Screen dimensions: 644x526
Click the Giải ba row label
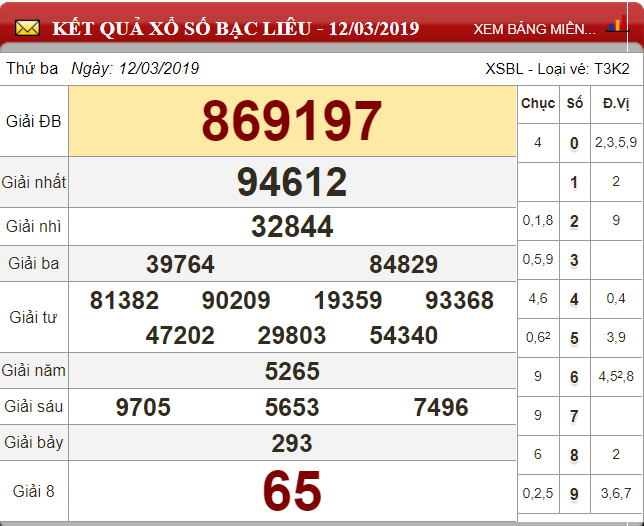(34, 263)
